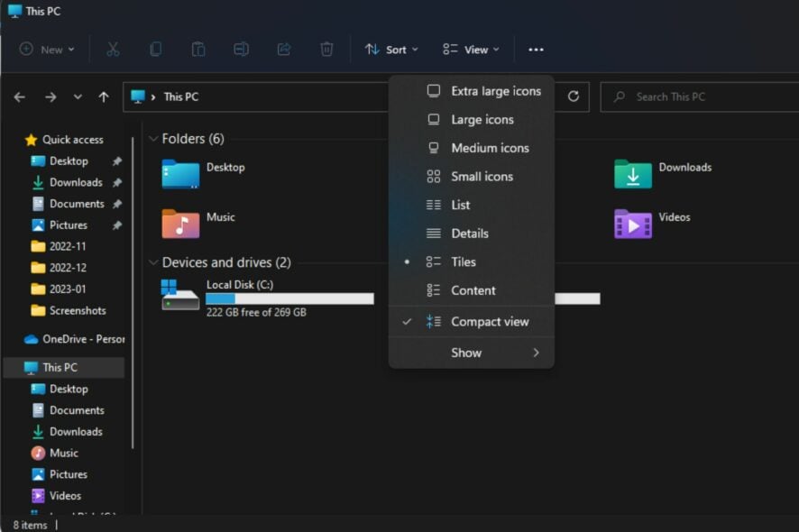
Task: Click 222 GB free of 269 GB text
Action: (x=256, y=312)
